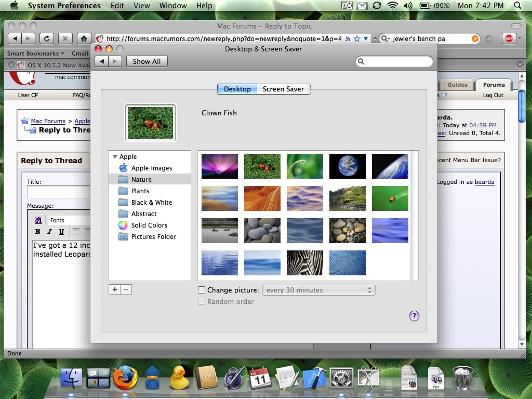The width and height of the screenshot is (532, 399).
Task: Open the Adblock Plus dropdown arrow
Action: click(520, 38)
